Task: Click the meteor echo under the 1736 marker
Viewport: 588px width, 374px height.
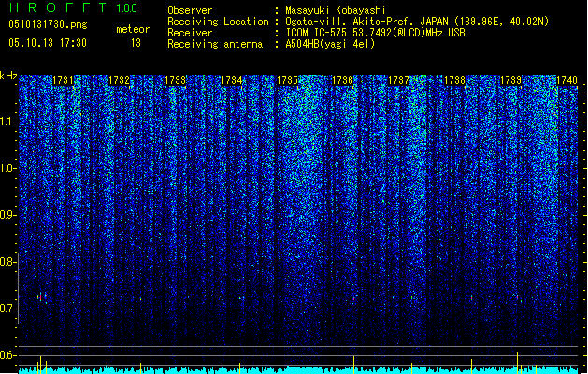Action: pos(353,299)
